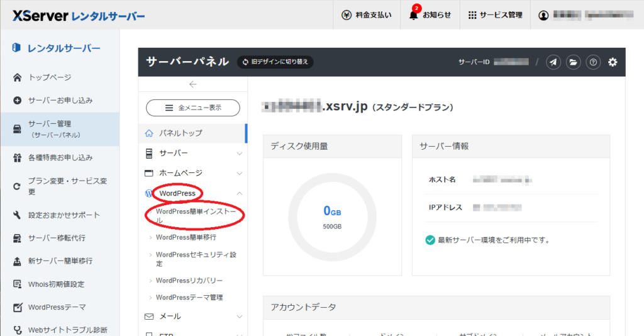Click edit icon beside WordPressテーマ
Viewport: 644px width, 336px height.
pos(17,307)
